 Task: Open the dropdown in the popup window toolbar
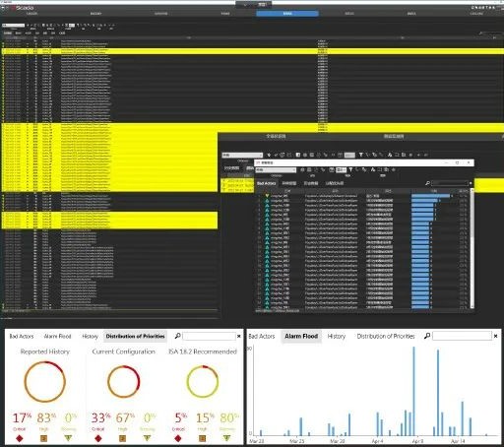[276, 169]
